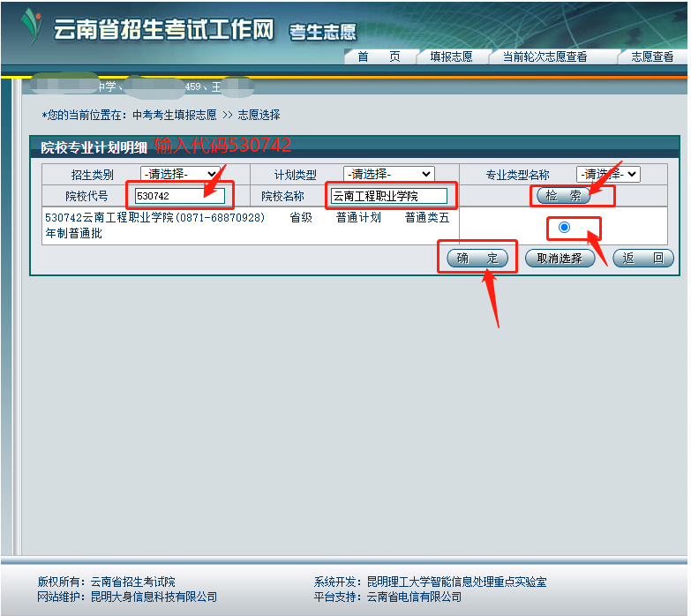Focus the 院校名称 text field
691x616 pixels.
[389, 196]
